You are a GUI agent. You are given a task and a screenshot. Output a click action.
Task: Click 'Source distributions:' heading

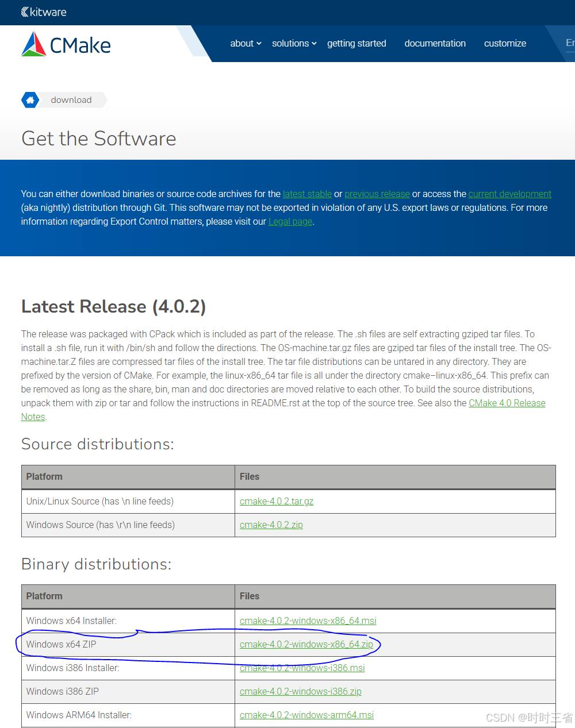point(98,444)
